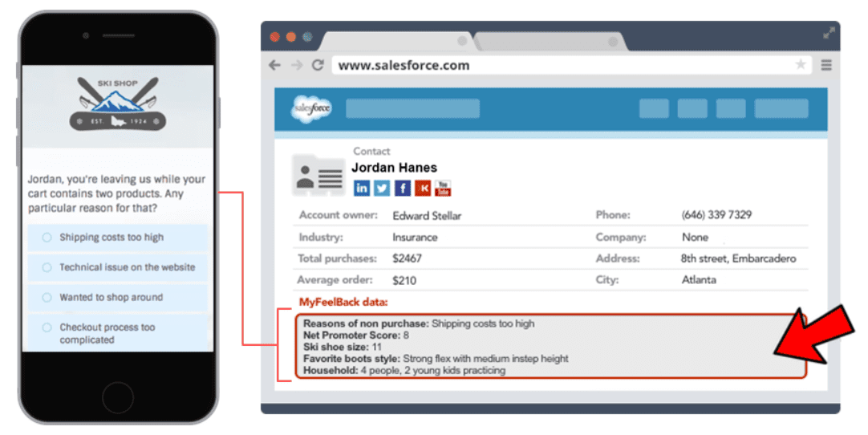Tap the phone's home button

click(x=117, y=397)
